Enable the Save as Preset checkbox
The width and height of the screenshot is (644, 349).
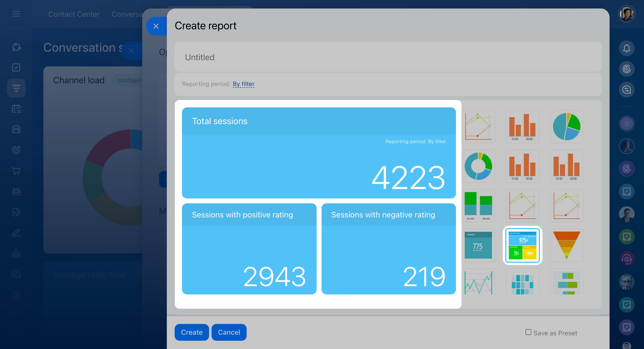pyautogui.click(x=528, y=332)
